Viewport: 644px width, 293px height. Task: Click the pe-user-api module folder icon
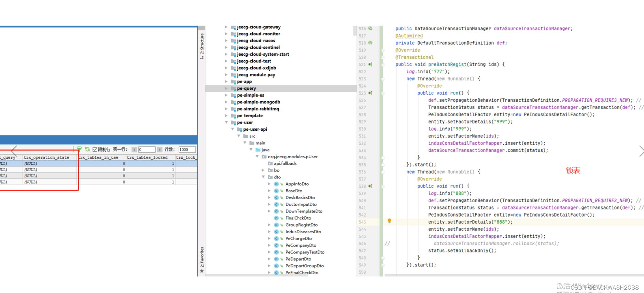click(x=240, y=129)
